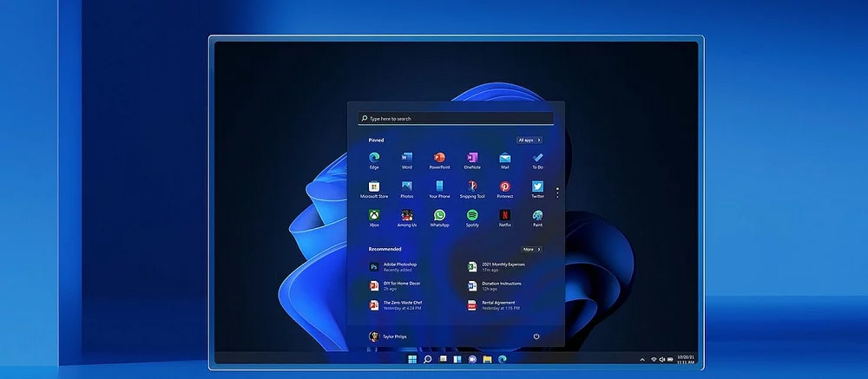Launch WhatsApp from pinned apps
The height and width of the screenshot is (379, 868).
coord(439,218)
